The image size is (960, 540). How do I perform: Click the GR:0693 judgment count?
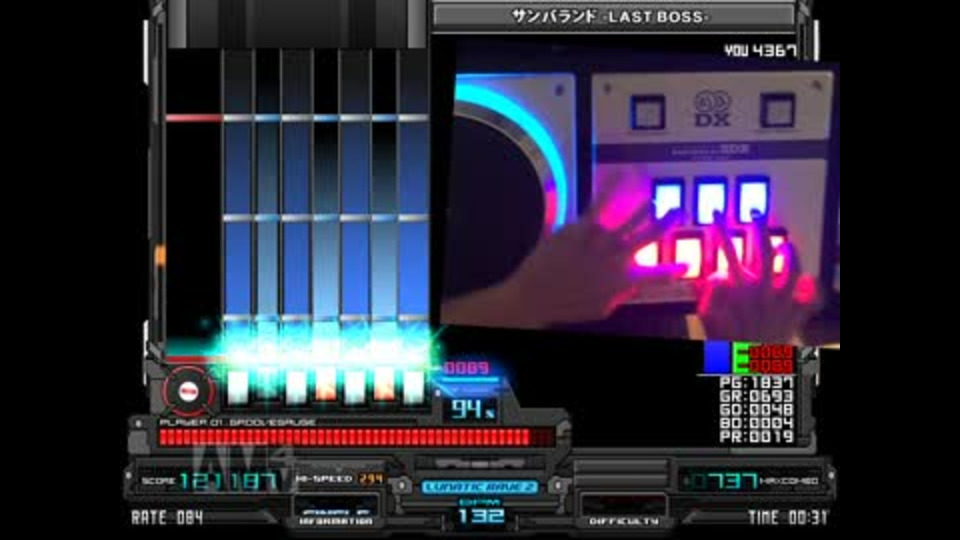point(757,397)
